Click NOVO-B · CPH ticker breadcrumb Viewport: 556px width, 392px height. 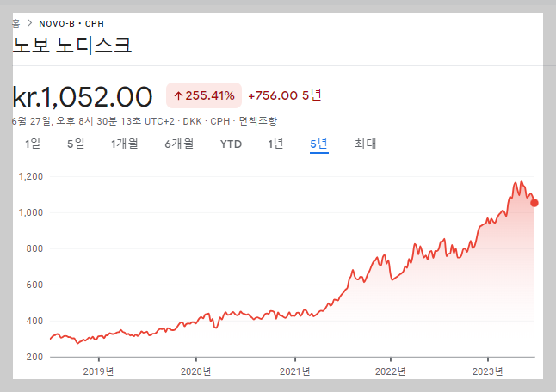(x=71, y=24)
